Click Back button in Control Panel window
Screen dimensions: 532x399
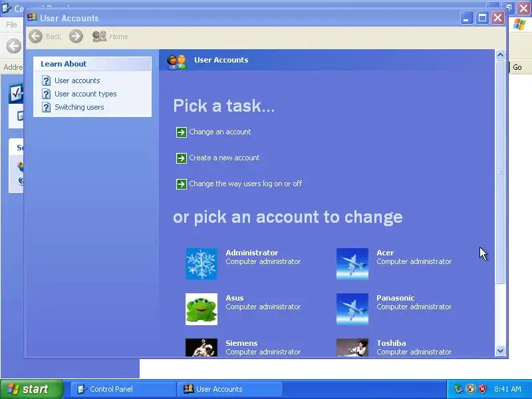(14, 46)
